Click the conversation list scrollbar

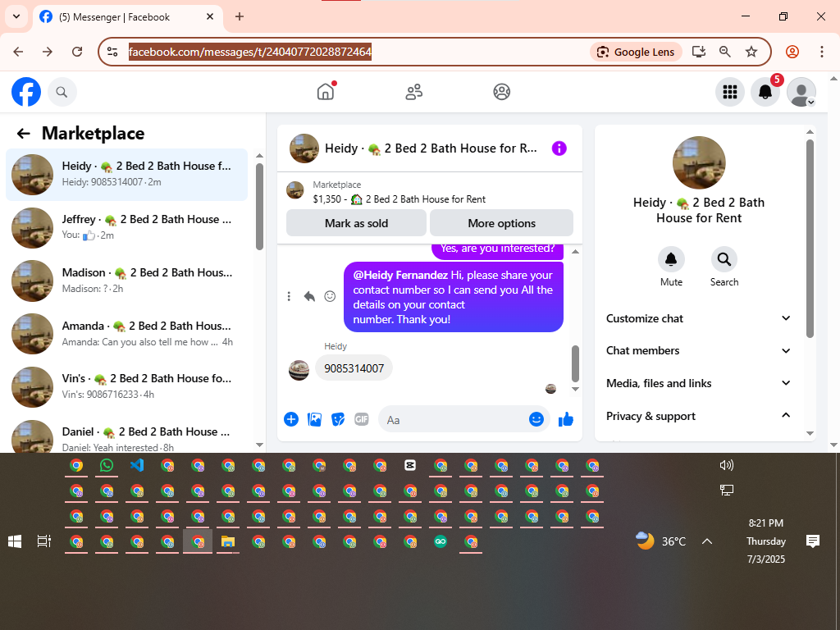pos(259,207)
